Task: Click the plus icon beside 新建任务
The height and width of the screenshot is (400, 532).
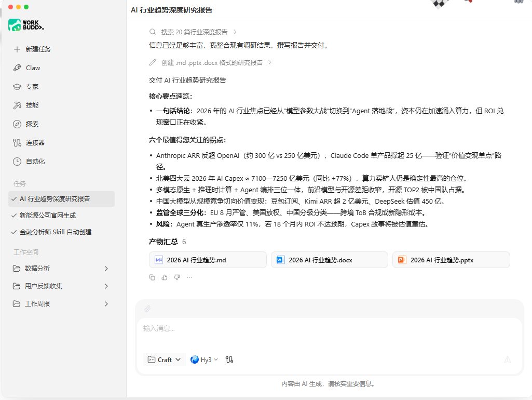Action: click(x=17, y=49)
